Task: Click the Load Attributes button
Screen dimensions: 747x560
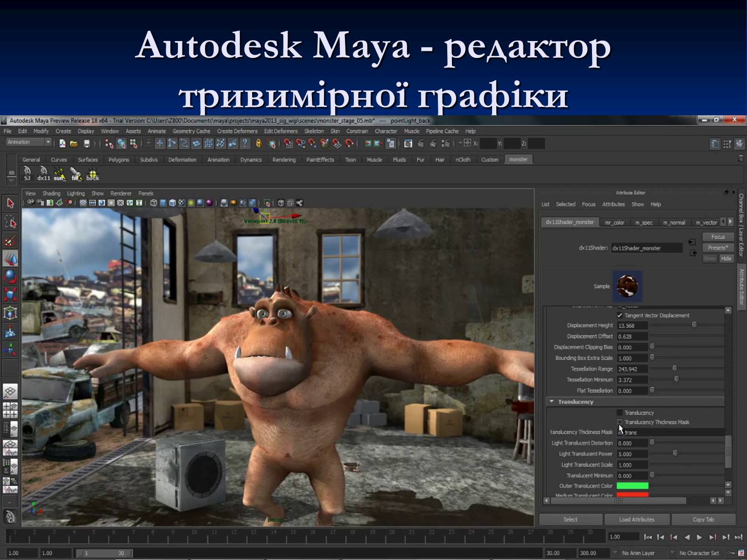Action: click(637, 519)
